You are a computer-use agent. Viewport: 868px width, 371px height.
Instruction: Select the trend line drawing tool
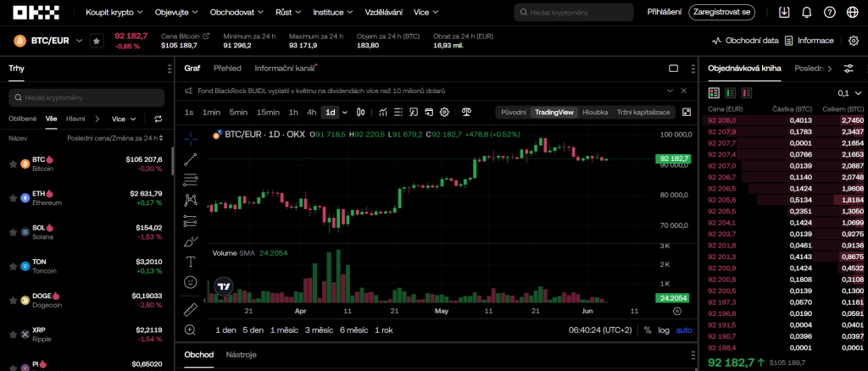(x=191, y=160)
